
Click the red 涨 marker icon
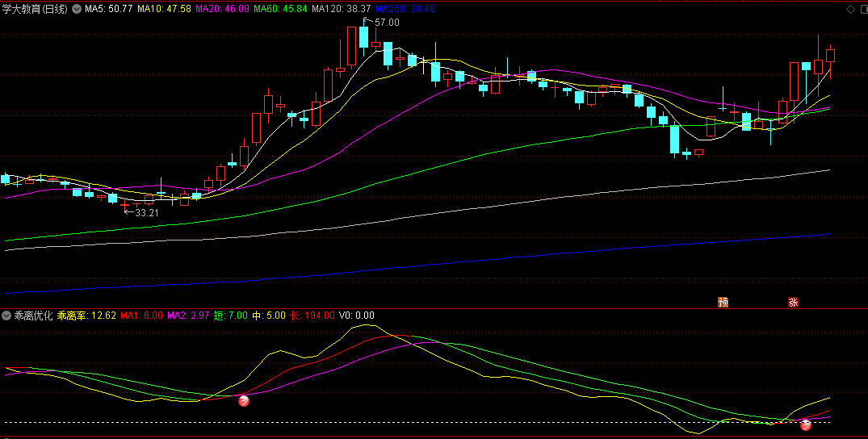tap(793, 303)
